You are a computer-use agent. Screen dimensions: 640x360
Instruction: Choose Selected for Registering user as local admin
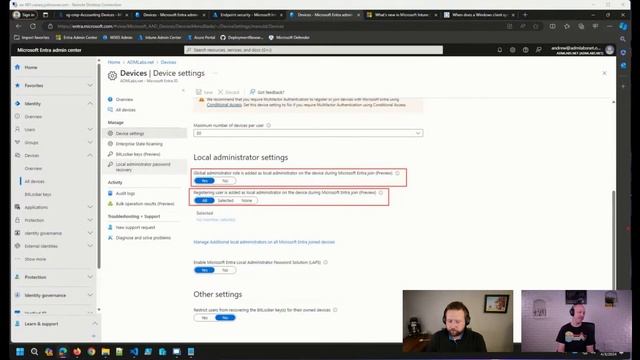click(x=225, y=200)
